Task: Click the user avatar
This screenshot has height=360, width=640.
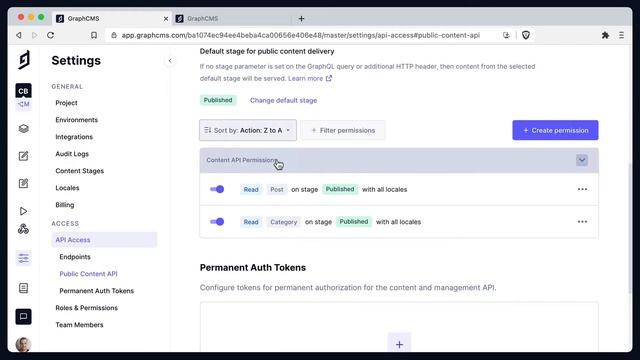Action: pos(23,344)
